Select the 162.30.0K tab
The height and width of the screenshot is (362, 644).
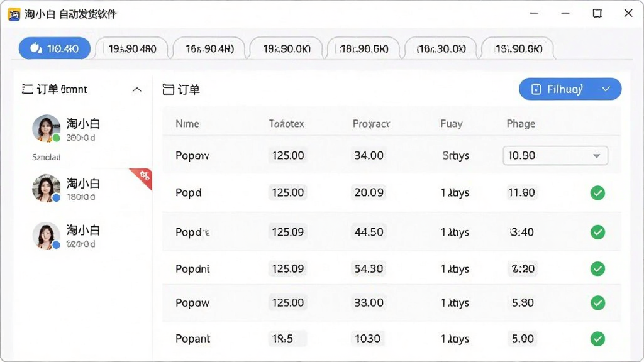441,49
